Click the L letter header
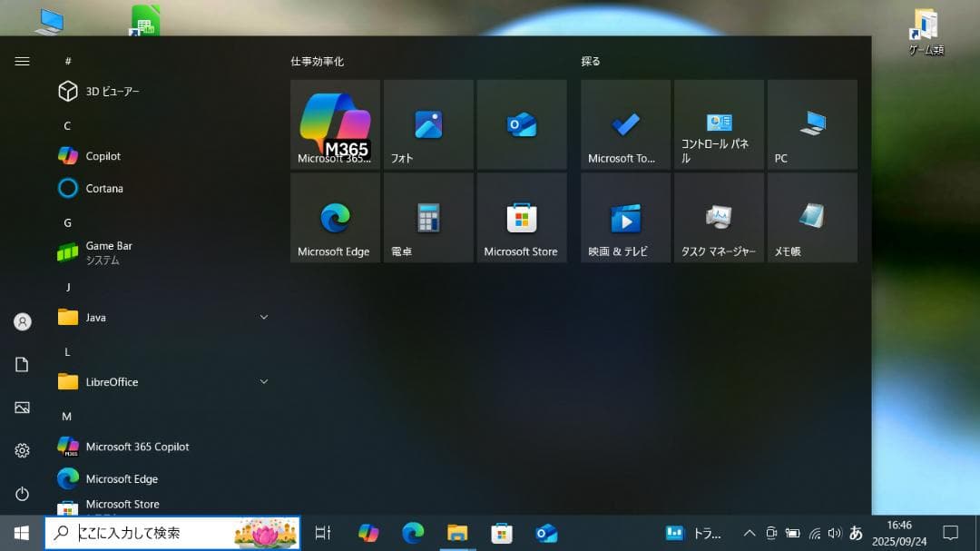The width and height of the screenshot is (980, 551). coord(67,351)
